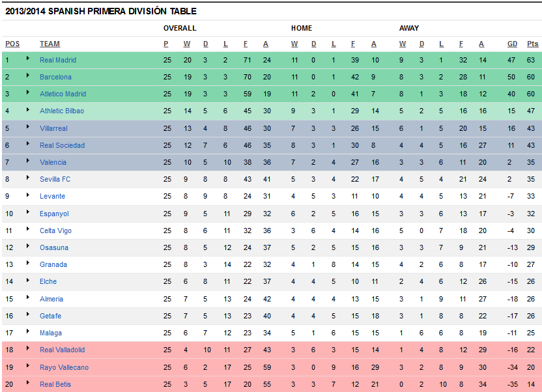Open the Athletic Bilbao team link

[61, 111]
